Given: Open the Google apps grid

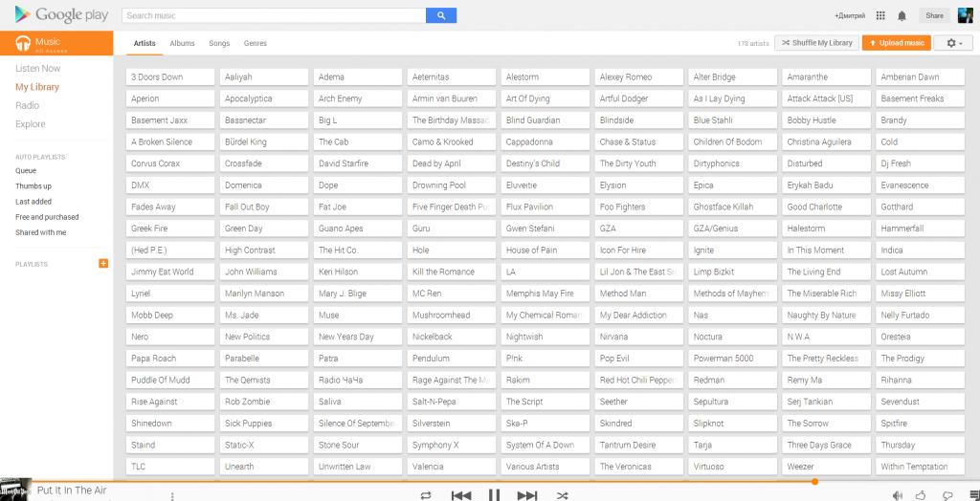Looking at the screenshot, I should click(880, 15).
